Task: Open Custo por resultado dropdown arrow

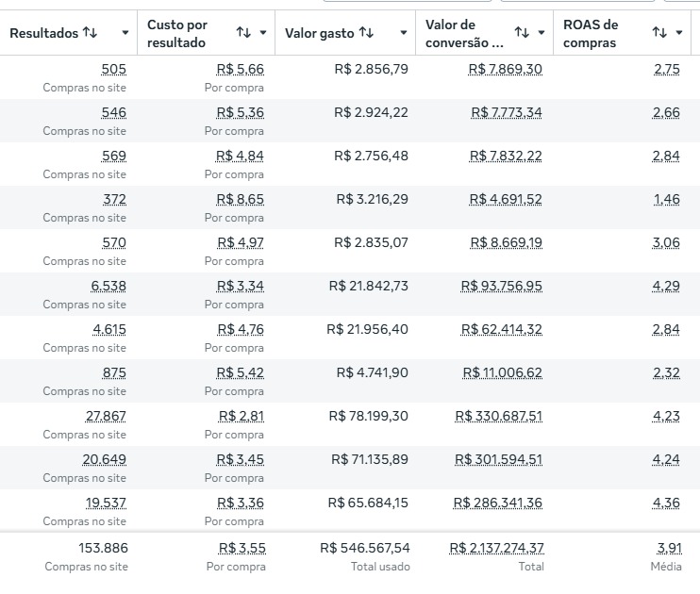Action: coord(263,32)
